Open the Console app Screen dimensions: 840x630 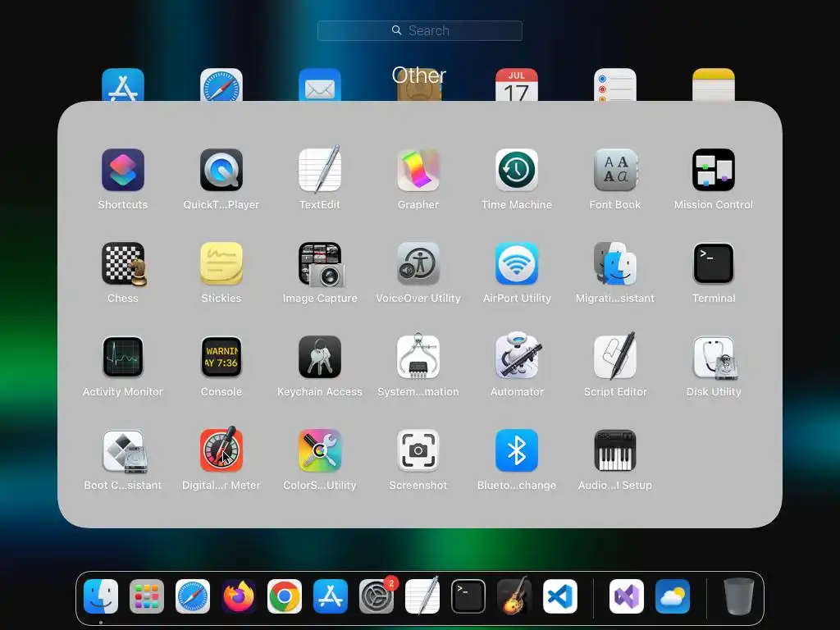(x=221, y=358)
